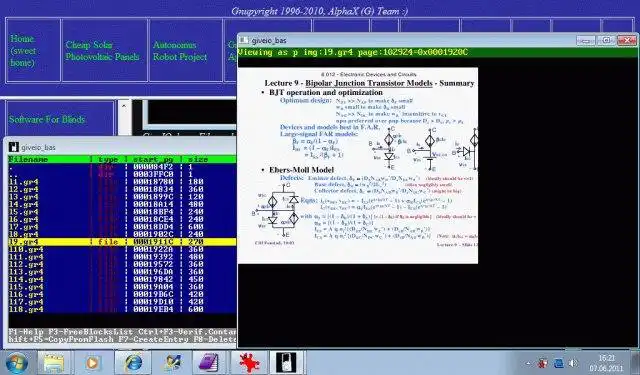Click the size value 270 in highlighted row
The image size is (640, 375).
tap(196, 242)
